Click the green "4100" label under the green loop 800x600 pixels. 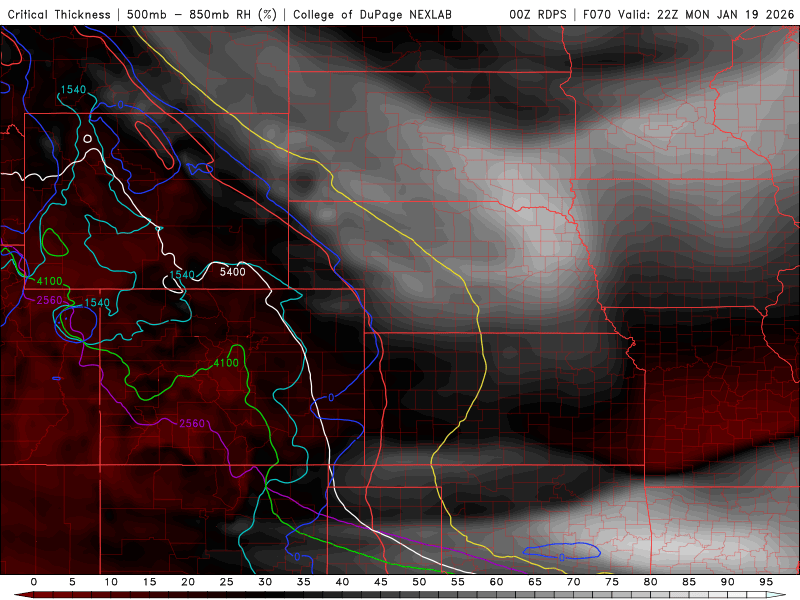coord(226,363)
